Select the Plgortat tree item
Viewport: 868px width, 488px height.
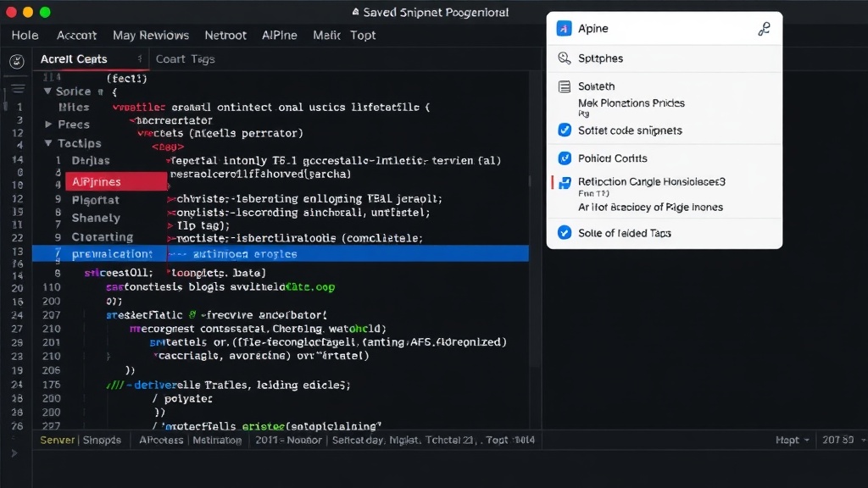point(95,200)
